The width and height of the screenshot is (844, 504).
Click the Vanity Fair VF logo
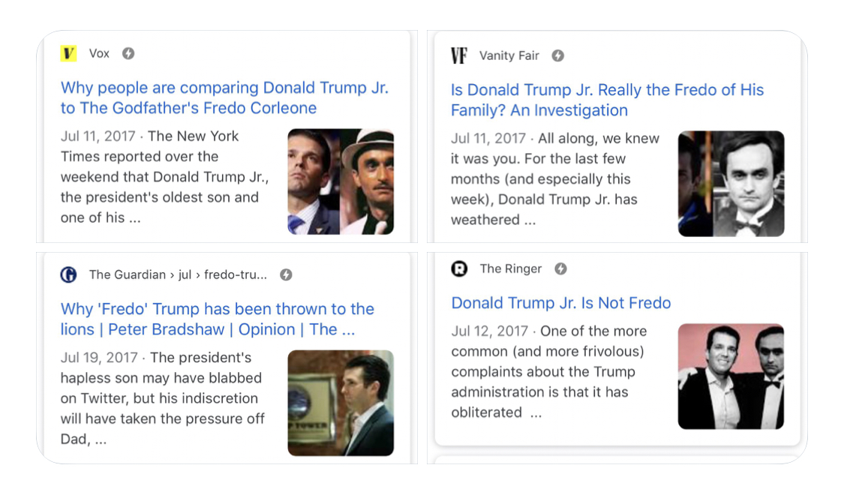click(459, 55)
